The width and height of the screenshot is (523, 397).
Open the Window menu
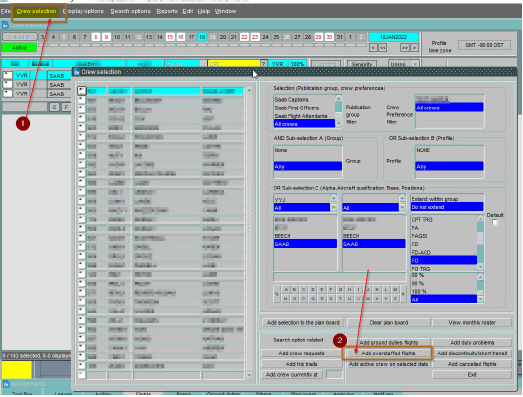click(225, 11)
